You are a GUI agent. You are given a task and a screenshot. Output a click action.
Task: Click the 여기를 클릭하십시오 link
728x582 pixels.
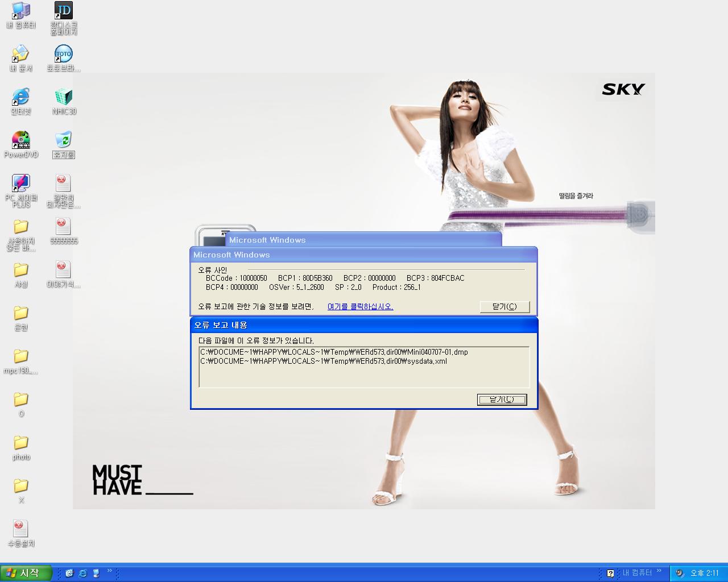click(360, 306)
